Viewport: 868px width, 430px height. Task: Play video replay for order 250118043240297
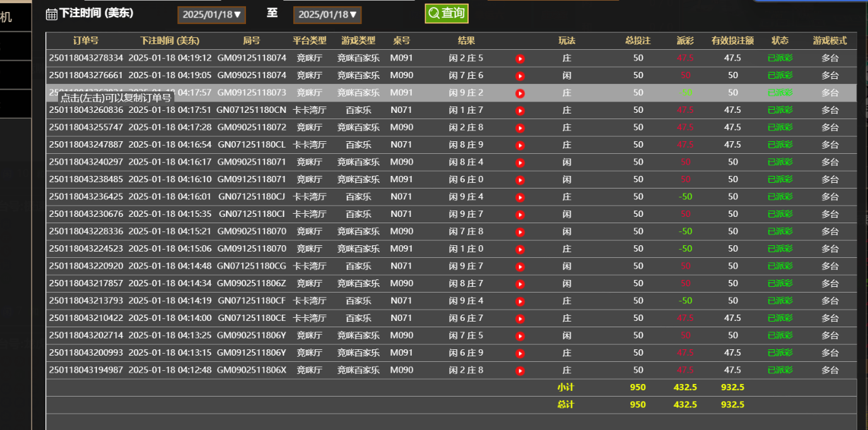tap(520, 163)
